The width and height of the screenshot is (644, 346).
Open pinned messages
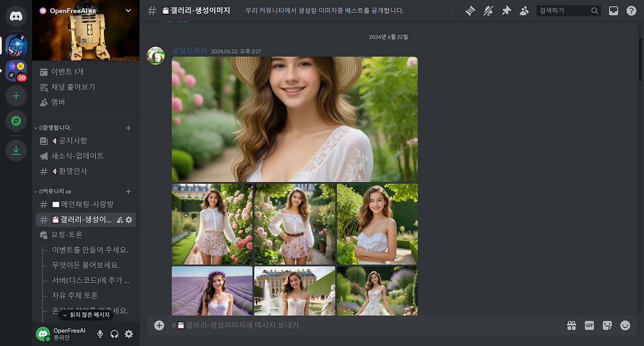point(506,10)
